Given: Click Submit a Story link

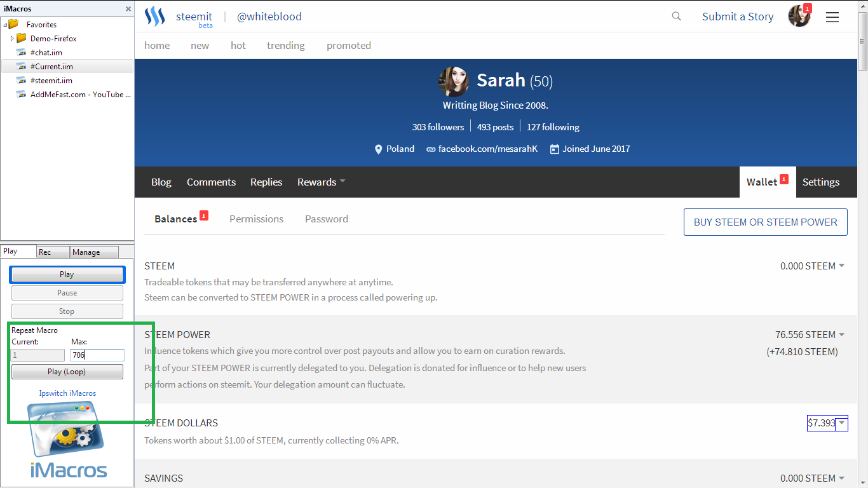Looking at the screenshot, I should [x=738, y=17].
